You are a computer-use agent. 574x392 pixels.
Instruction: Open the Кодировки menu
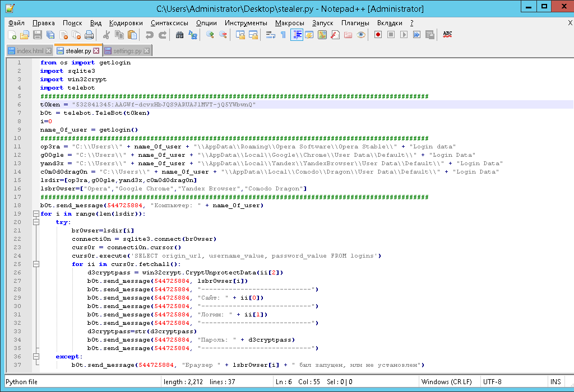(126, 23)
